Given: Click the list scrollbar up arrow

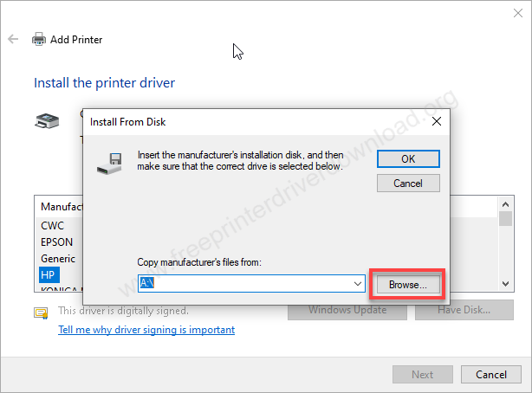Looking at the screenshot, I should point(506,203).
